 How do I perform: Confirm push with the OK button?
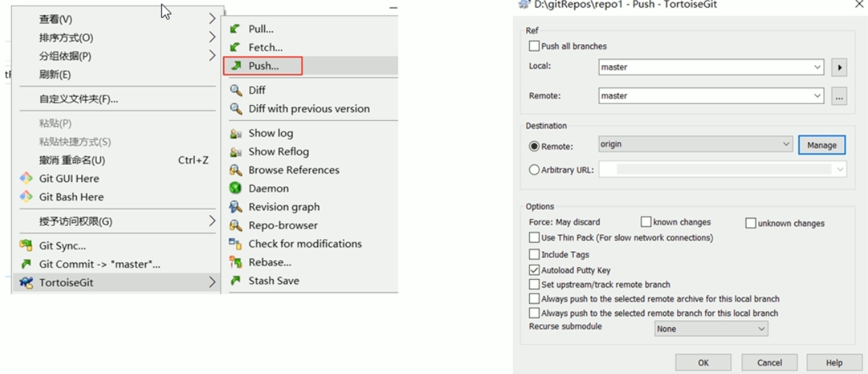click(x=703, y=363)
